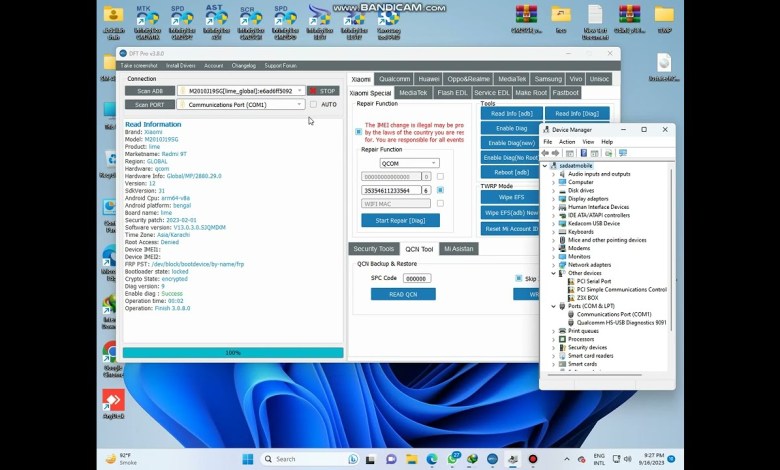Screen dimensions: 780x470
Task: Click READ QCN button
Action: pyautogui.click(x=403, y=294)
